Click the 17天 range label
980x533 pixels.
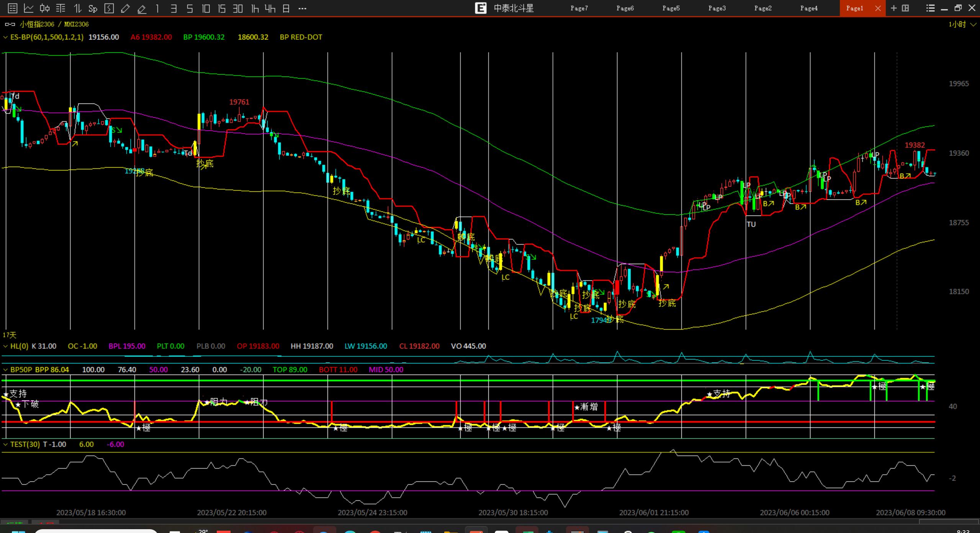tap(10, 335)
